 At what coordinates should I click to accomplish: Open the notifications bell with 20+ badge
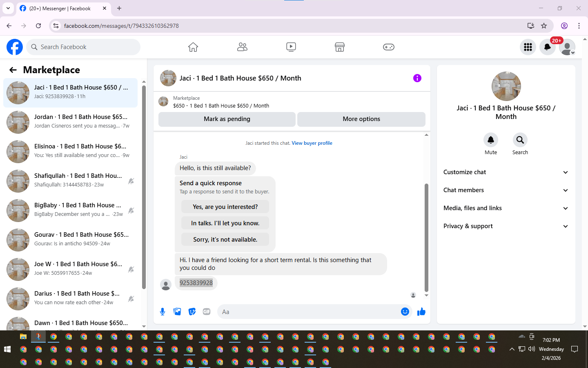548,47
